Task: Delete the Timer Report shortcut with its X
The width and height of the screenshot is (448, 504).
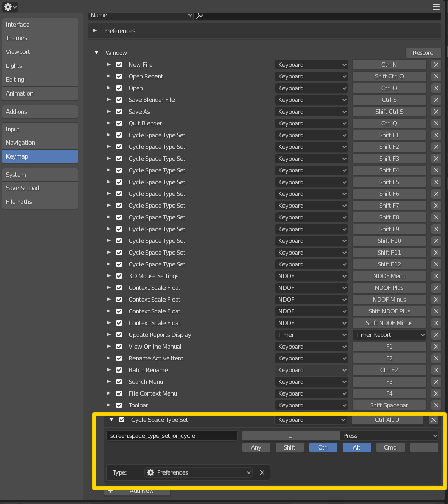Action: (436, 335)
